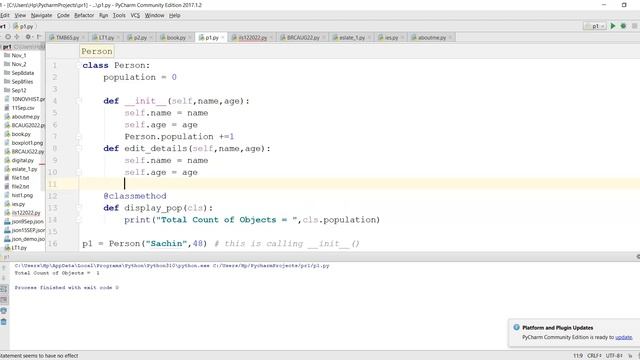Screen dimensions: 640x360
Task: Open the Window menu
Action: tap(154, 16)
